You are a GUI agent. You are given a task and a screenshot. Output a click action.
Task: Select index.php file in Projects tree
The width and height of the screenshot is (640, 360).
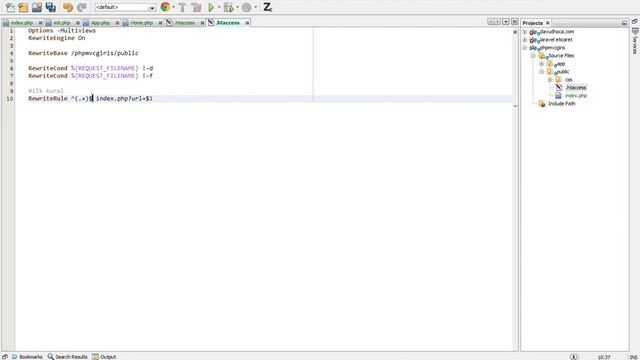[x=576, y=96]
